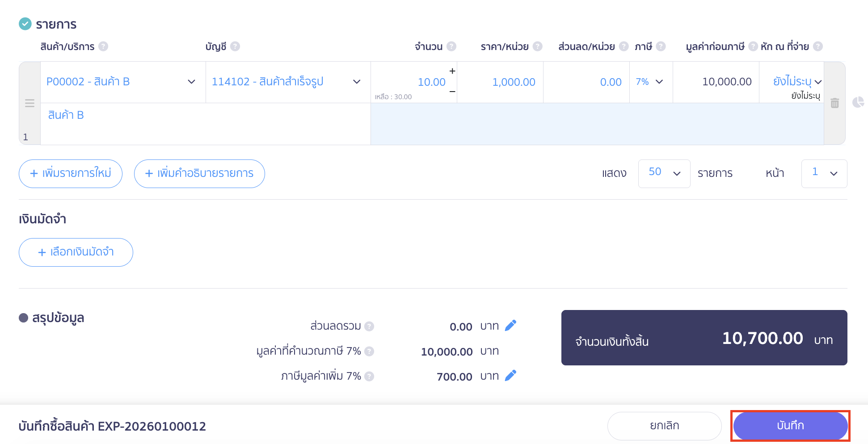The height and width of the screenshot is (444, 868).
Task: Open the account dropdown 114102 - สินค้าสำเร็จรูป
Action: click(x=286, y=82)
